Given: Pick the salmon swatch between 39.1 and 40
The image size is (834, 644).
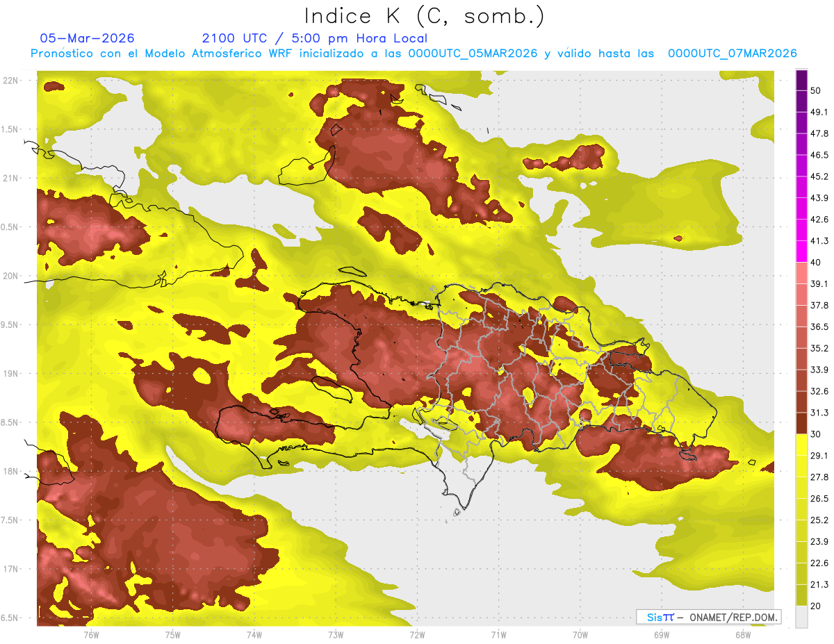Looking at the screenshot, I should 802,273.
